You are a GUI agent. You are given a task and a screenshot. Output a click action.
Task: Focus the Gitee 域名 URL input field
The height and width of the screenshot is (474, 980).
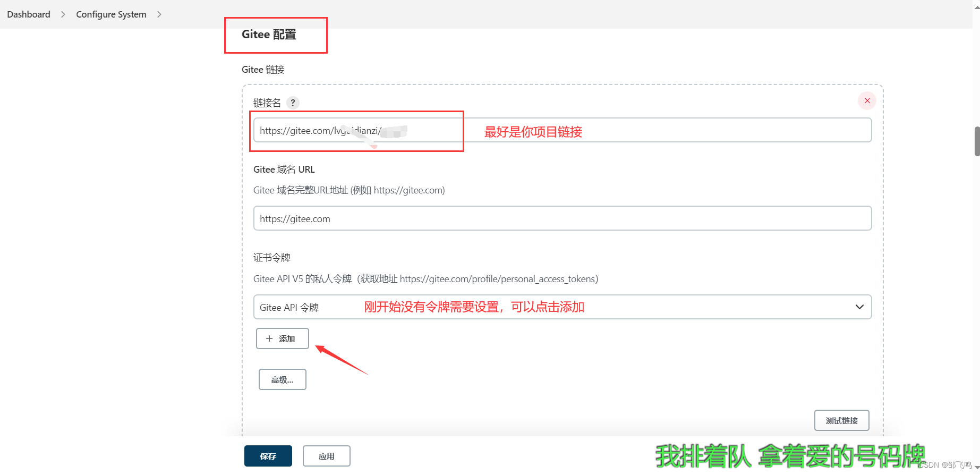563,218
